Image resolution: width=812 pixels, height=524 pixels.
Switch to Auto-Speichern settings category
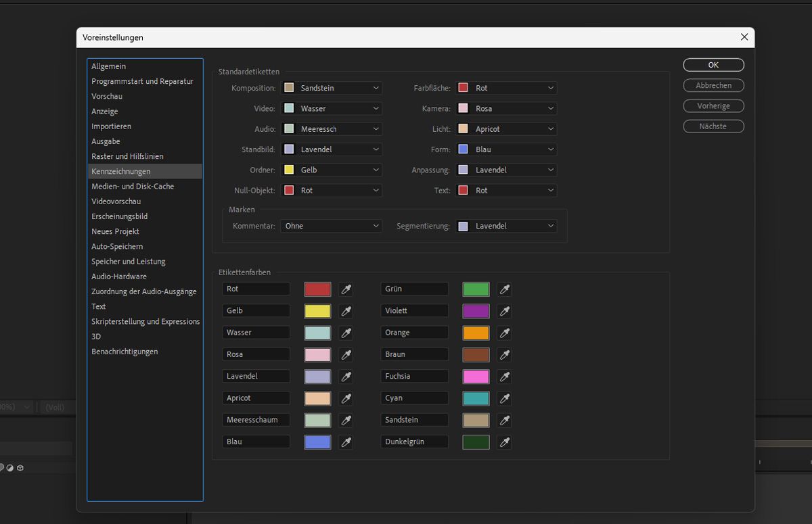[117, 246]
